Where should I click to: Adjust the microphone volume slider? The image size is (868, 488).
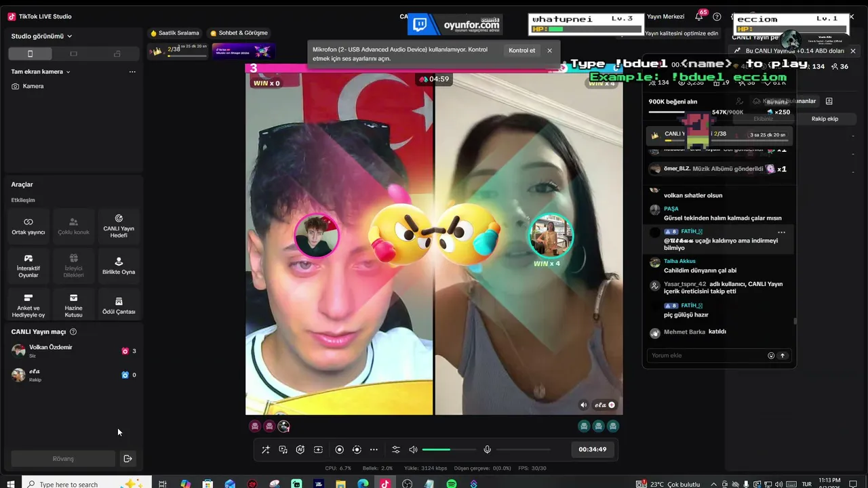(x=524, y=449)
